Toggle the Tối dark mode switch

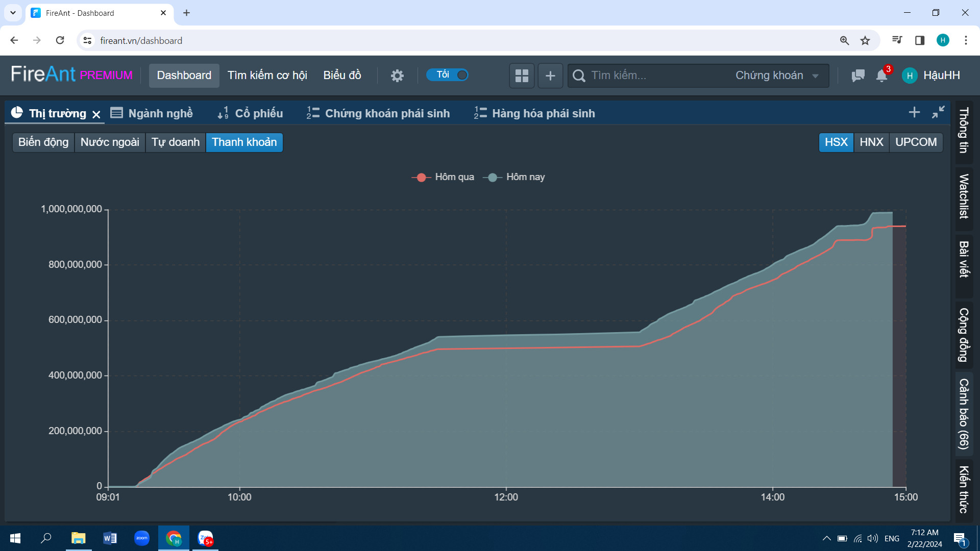(447, 75)
